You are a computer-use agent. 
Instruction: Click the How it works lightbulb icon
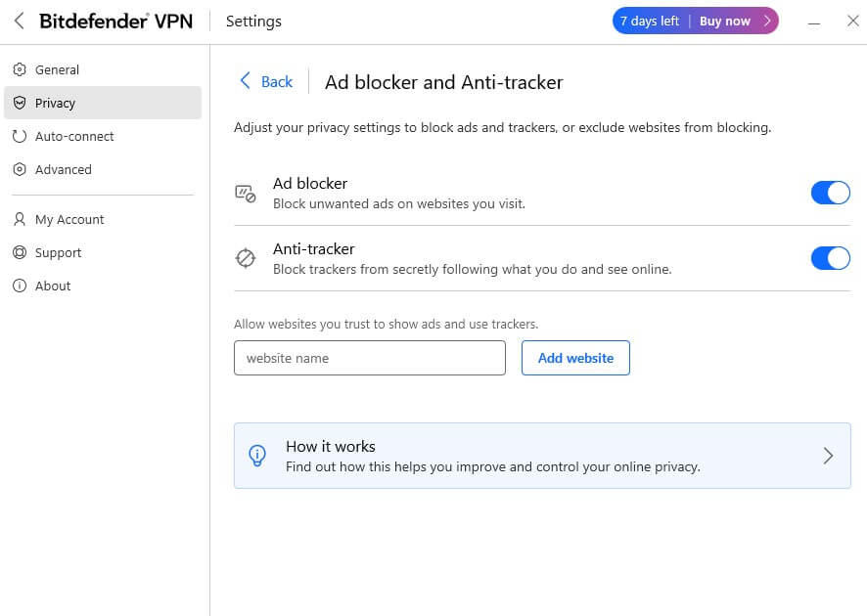[x=256, y=456]
